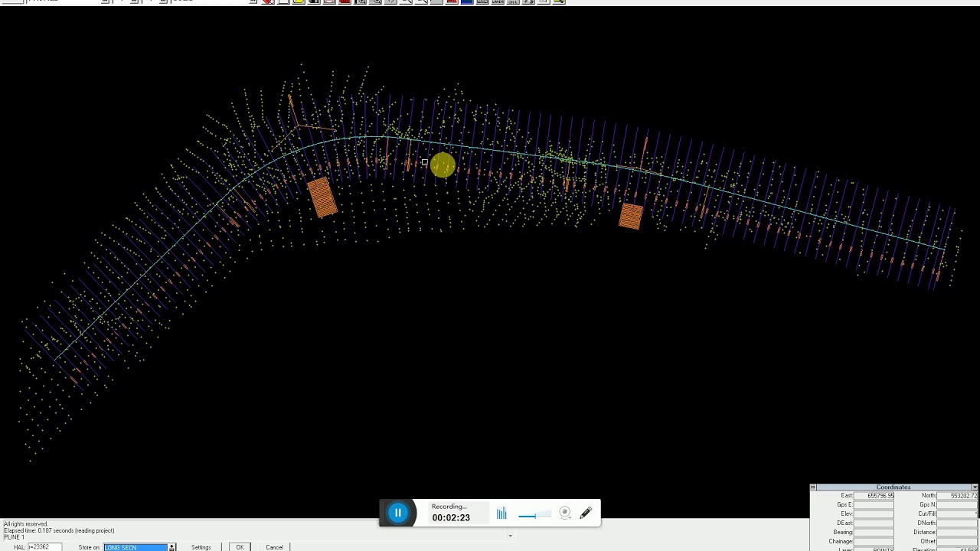The image size is (980, 551).
Task: Select the Distance field
Action: (958, 533)
